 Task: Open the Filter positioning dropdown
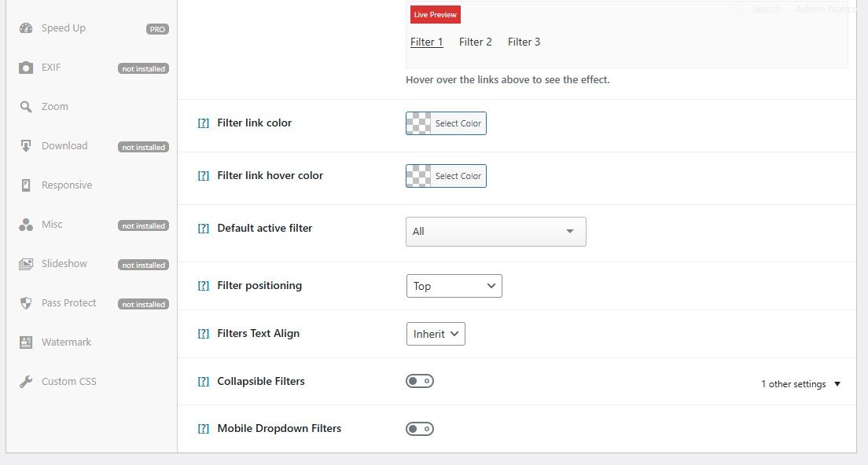pyautogui.click(x=454, y=286)
